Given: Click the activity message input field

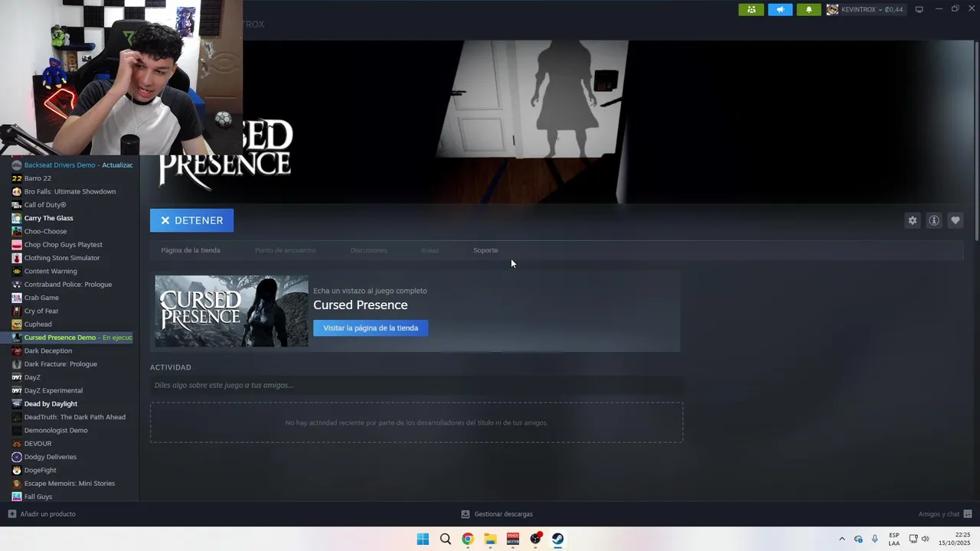Looking at the screenshot, I should (x=416, y=385).
